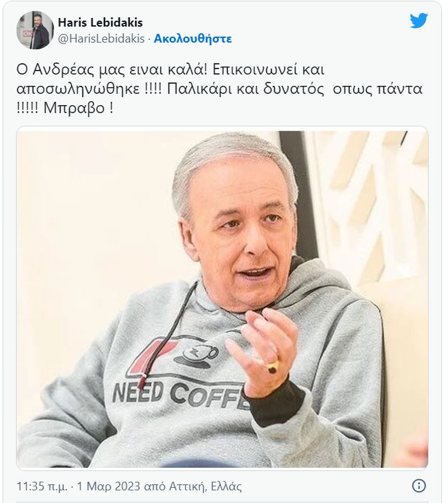The image size is (448, 503).
Task: Click the NEED COFFEE sweatshirt text in photo
Action: 181,395
